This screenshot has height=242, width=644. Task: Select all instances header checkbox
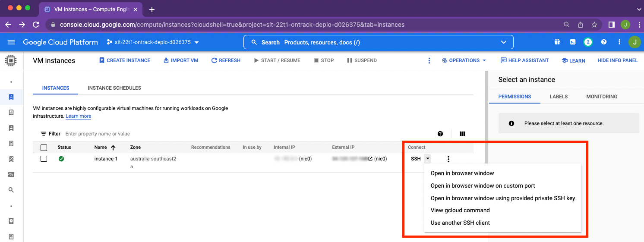pyautogui.click(x=44, y=148)
